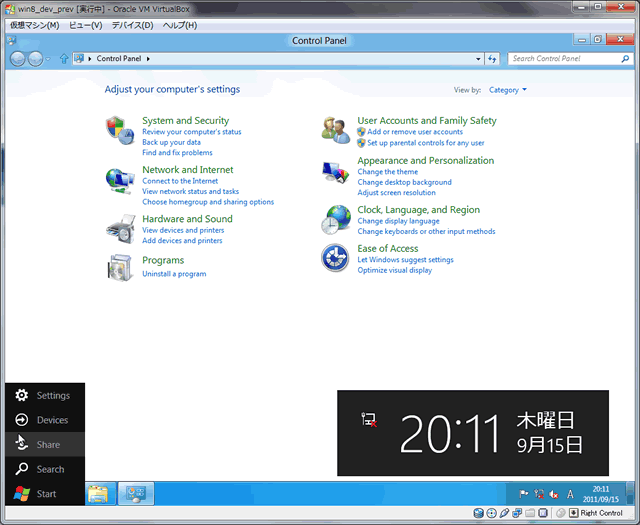
Task: Open Choose homegroup and sharing options
Action: (208, 202)
